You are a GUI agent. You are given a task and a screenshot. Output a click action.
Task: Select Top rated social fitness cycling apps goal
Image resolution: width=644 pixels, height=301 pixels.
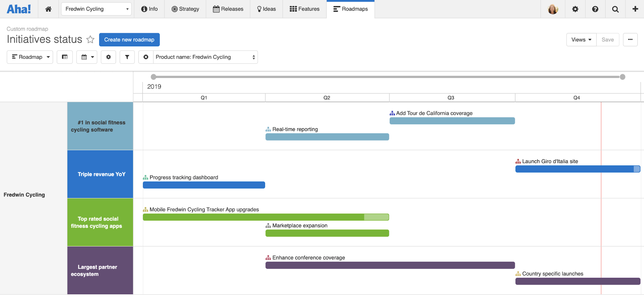click(x=100, y=222)
